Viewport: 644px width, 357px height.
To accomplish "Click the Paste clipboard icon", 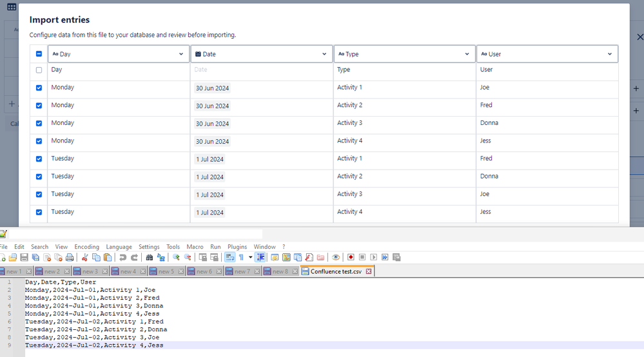I will click(108, 257).
